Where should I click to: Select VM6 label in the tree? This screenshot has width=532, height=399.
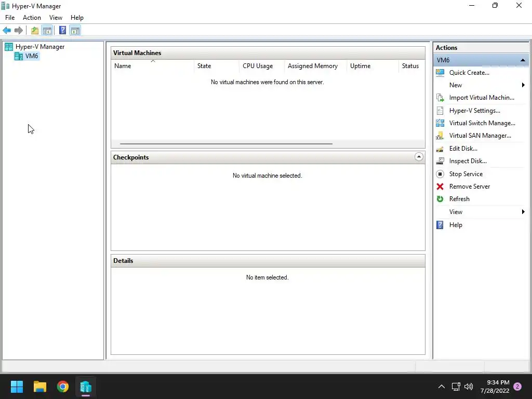click(32, 56)
